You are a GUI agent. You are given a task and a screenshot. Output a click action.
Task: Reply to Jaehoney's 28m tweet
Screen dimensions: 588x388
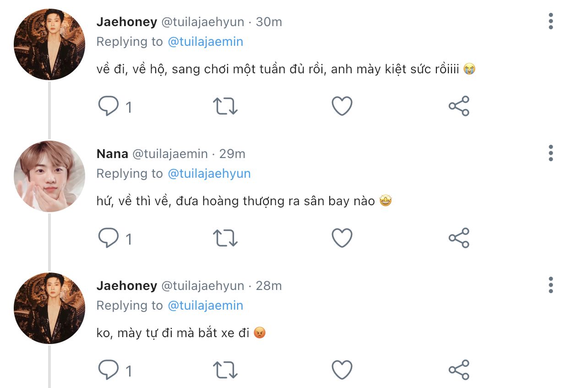109,370
